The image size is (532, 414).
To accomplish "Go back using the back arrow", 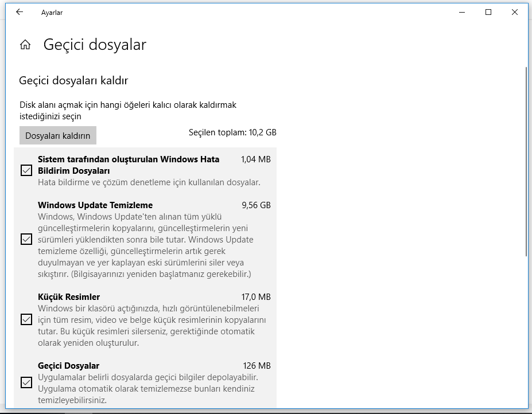I will click(x=20, y=12).
